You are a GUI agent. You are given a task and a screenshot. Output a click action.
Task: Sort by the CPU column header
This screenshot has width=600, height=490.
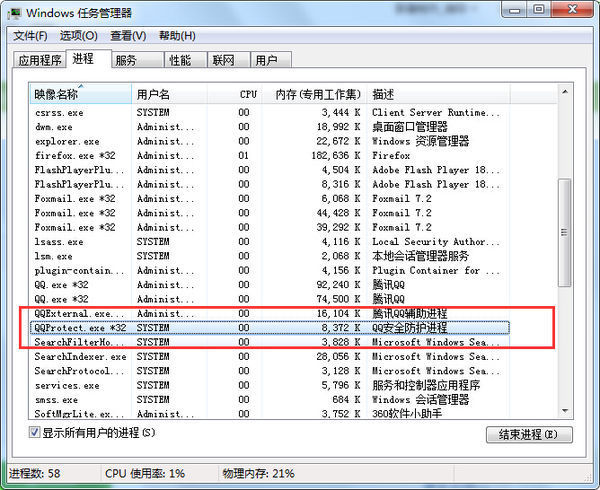(235, 94)
